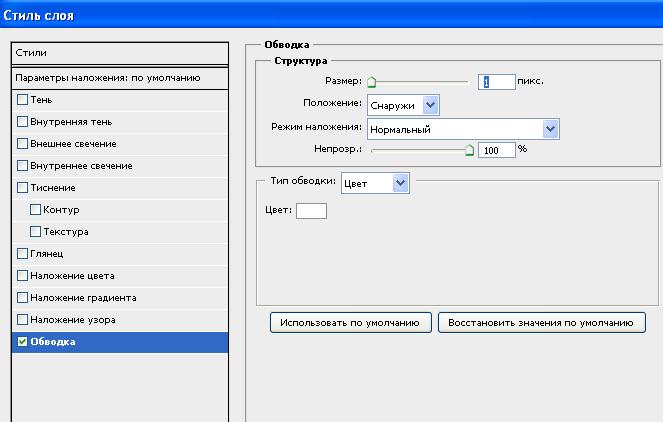Enable Наложение цвета checkbox

(x=22, y=276)
